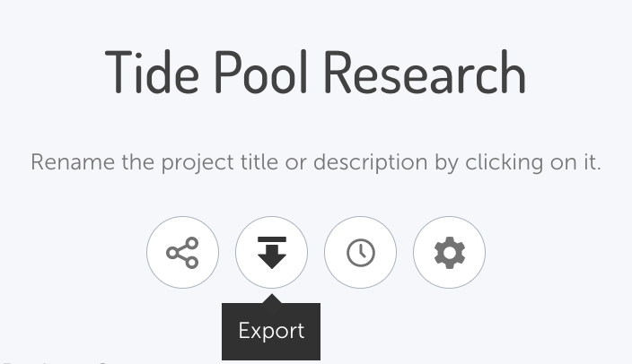Click the word "Research" in the title
632x364 pixels.
[x=424, y=73]
